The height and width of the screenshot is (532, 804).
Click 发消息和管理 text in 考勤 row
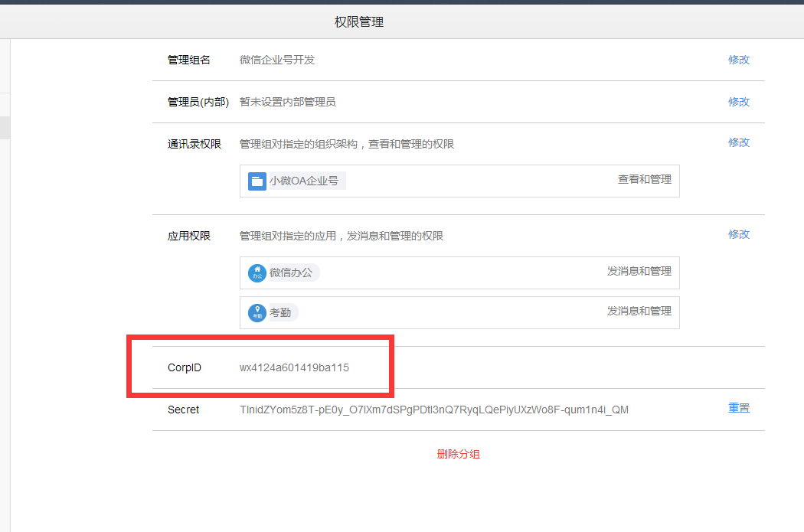click(639, 311)
